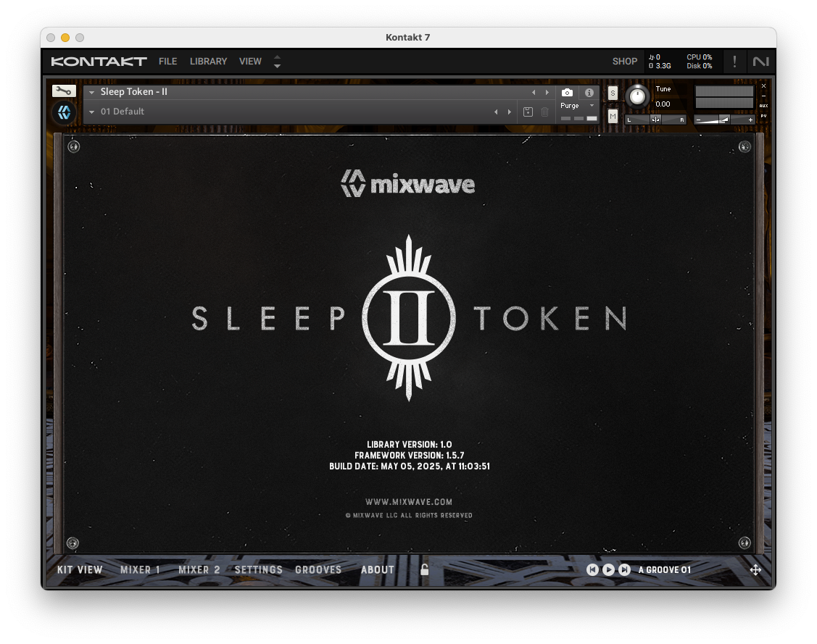
Task: Click the Tune knob
Action: 636,96
